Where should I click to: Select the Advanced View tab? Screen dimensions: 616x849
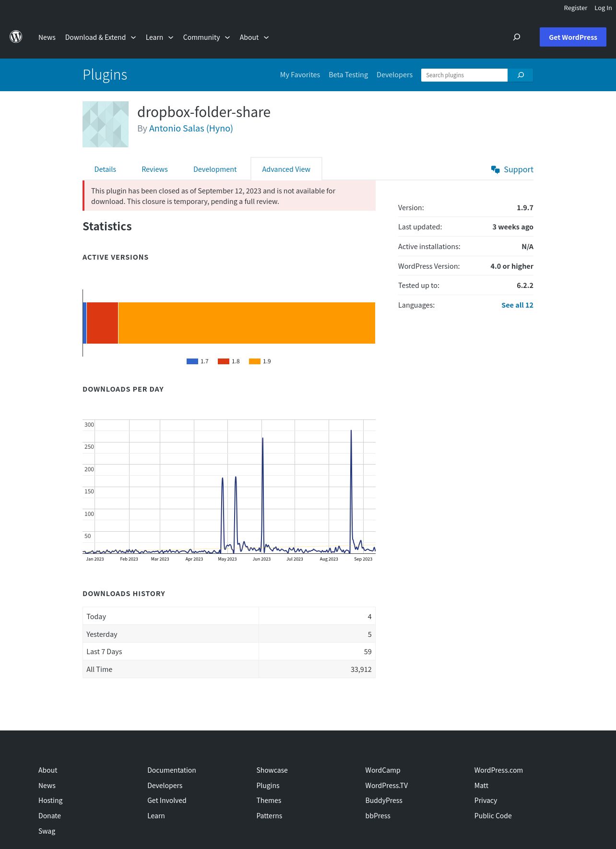point(286,169)
